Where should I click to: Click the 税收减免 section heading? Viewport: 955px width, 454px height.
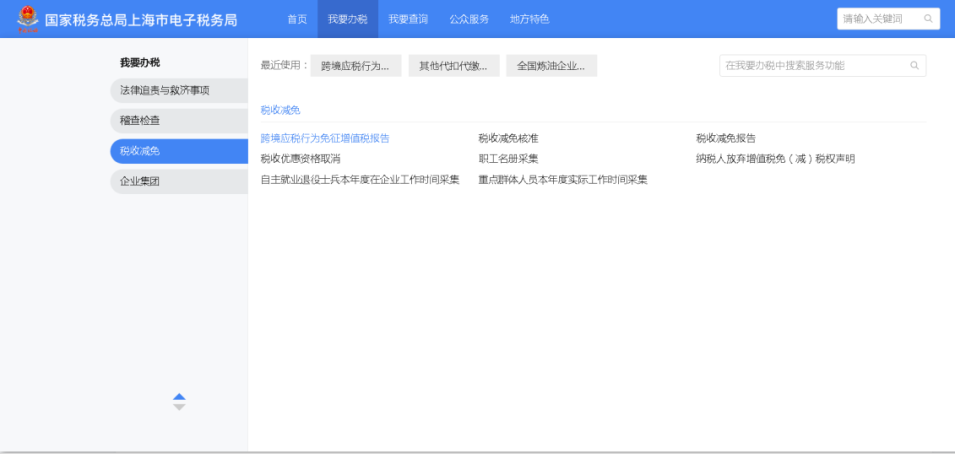pos(280,110)
